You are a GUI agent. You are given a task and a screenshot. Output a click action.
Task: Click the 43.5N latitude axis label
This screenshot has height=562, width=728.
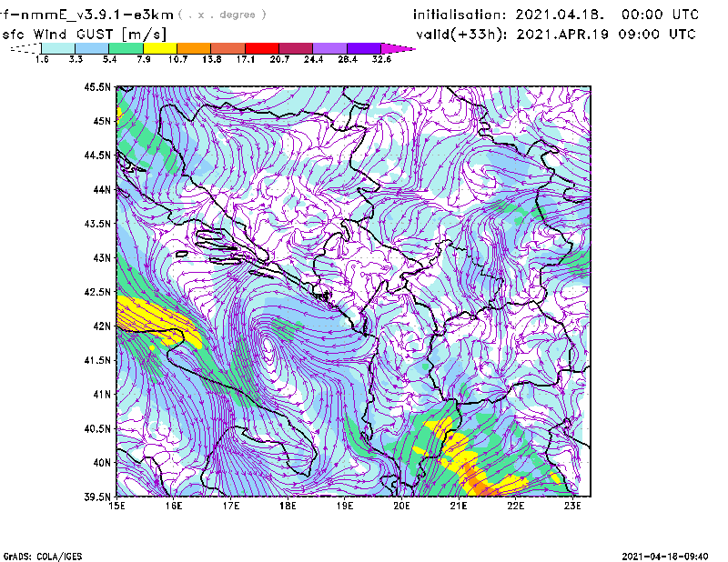tap(97, 224)
